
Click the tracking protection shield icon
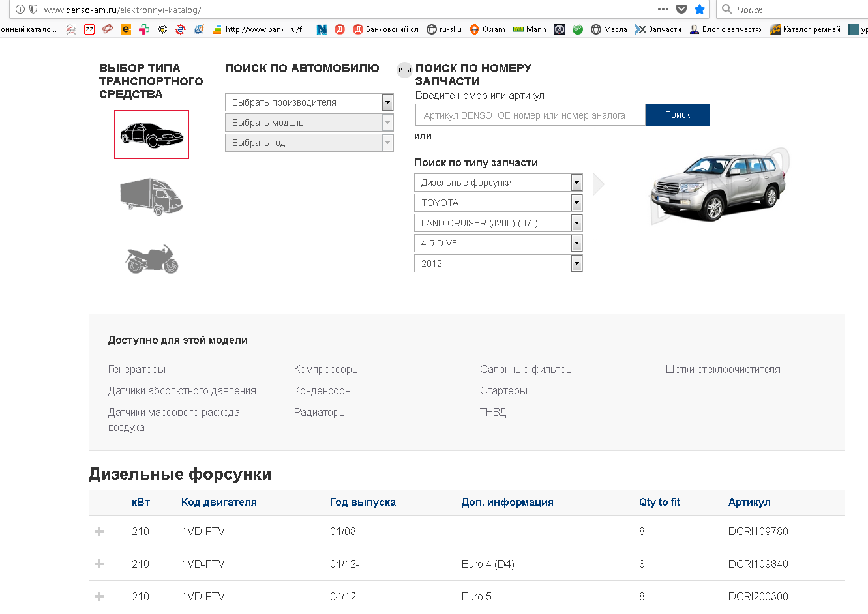(x=33, y=9)
